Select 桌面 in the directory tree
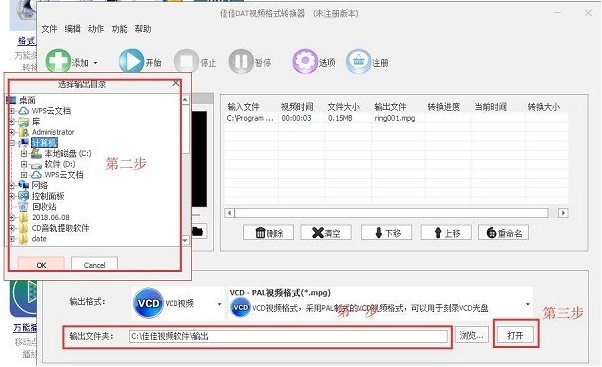The width and height of the screenshot is (602, 367). [27, 100]
